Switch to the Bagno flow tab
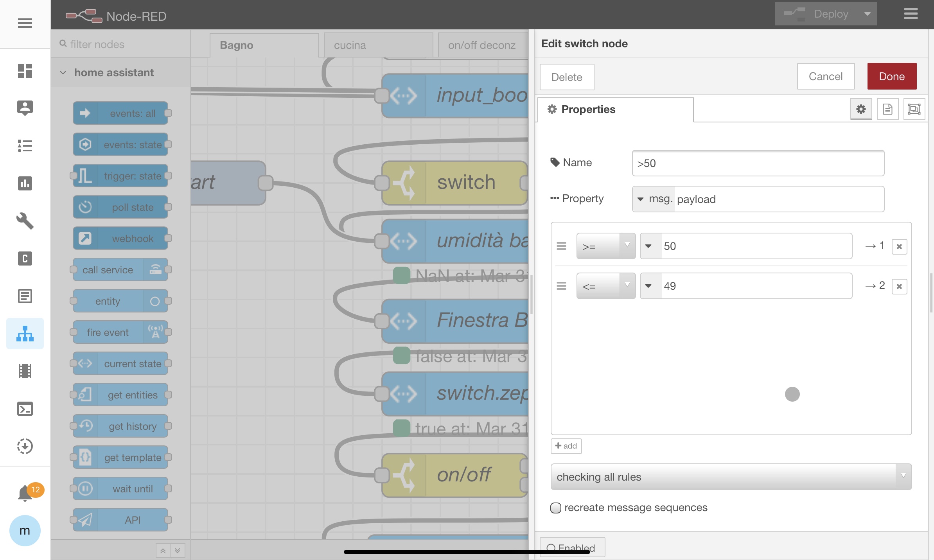Viewport: 934px width, 560px height. [264, 45]
